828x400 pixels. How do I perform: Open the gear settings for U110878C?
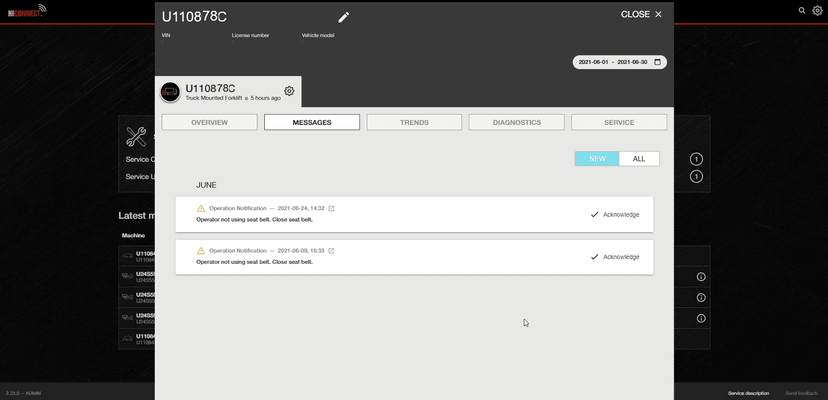[289, 91]
